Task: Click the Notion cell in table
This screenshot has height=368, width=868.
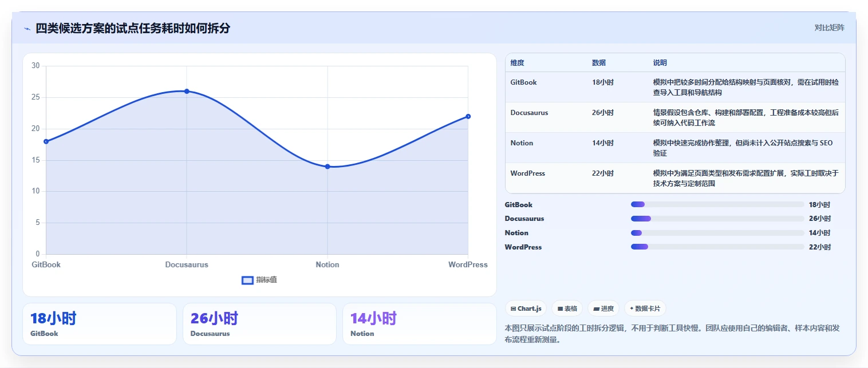Action: click(522, 143)
